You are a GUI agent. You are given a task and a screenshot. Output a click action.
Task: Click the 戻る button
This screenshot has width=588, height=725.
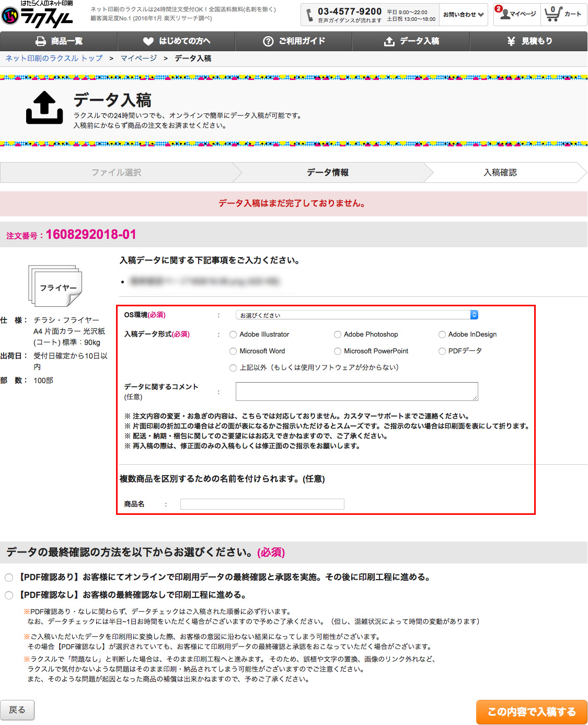[17, 710]
